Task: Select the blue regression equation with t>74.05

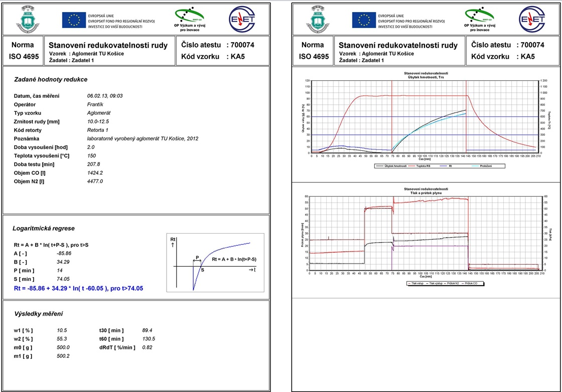Action: pos(78,289)
